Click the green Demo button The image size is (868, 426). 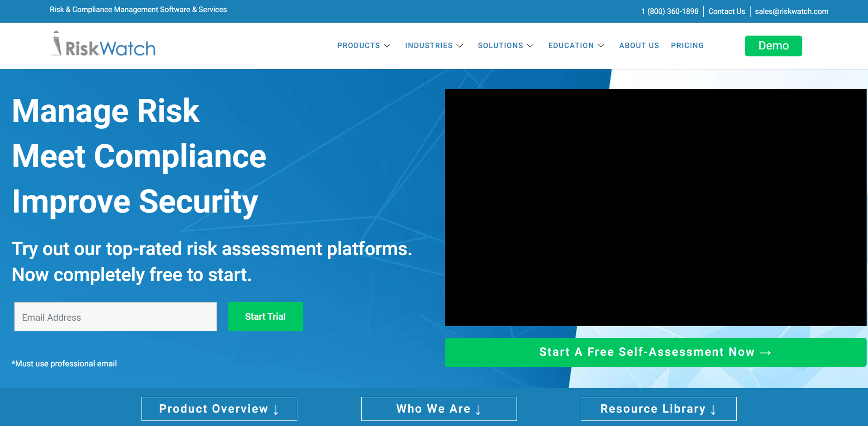[773, 46]
